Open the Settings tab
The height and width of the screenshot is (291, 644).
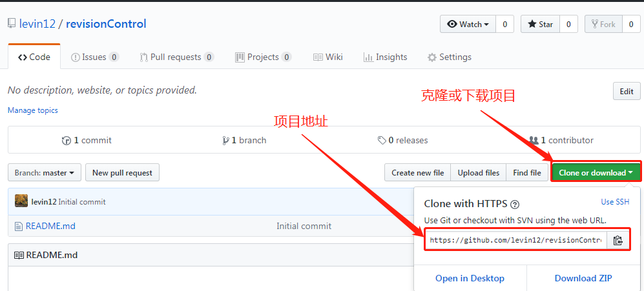pyautogui.click(x=450, y=57)
